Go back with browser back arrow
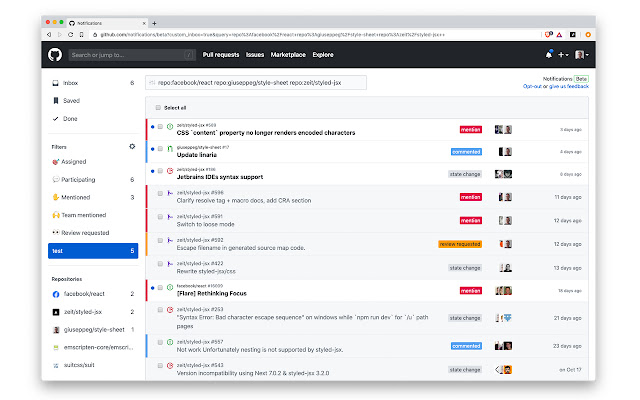 point(49,35)
